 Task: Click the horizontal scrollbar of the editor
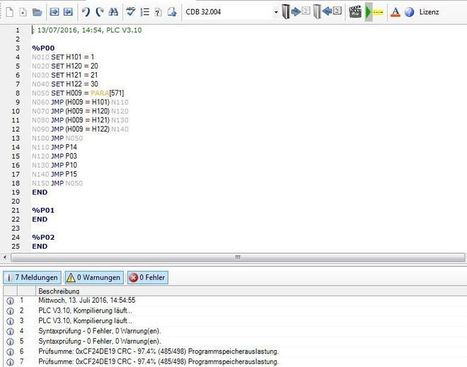[x=238, y=257]
